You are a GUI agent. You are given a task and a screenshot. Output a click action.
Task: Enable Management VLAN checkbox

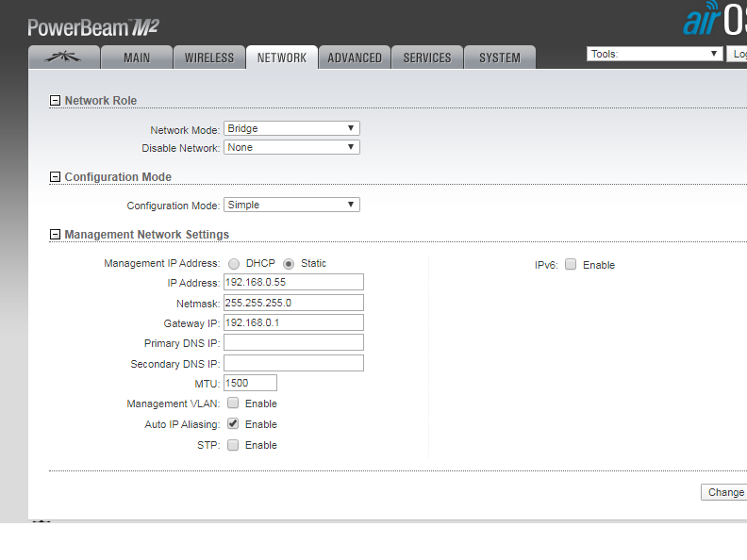tap(233, 403)
